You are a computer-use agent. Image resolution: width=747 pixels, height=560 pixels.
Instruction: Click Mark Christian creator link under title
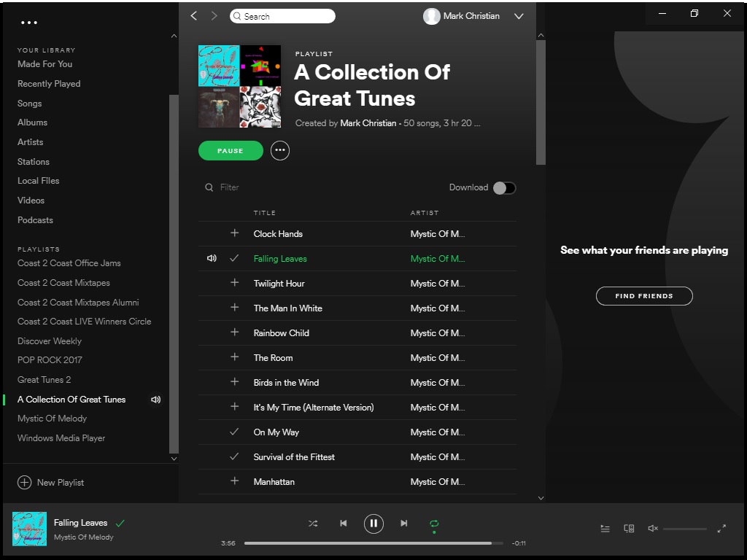[x=368, y=122]
